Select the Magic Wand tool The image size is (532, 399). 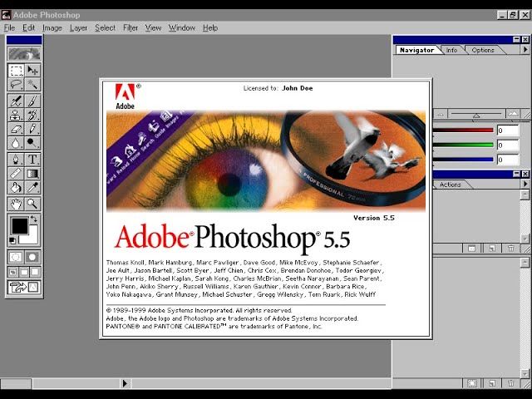pyautogui.click(x=33, y=84)
